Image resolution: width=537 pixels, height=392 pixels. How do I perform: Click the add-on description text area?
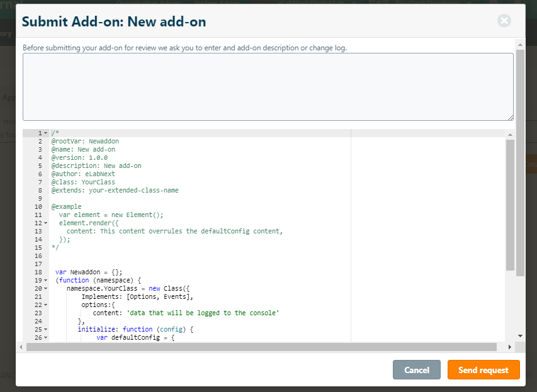pos(268,87)
